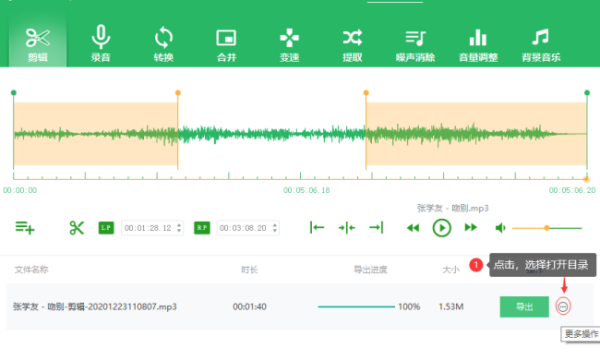Open the 变速 speed-change tool

(289, 45)
